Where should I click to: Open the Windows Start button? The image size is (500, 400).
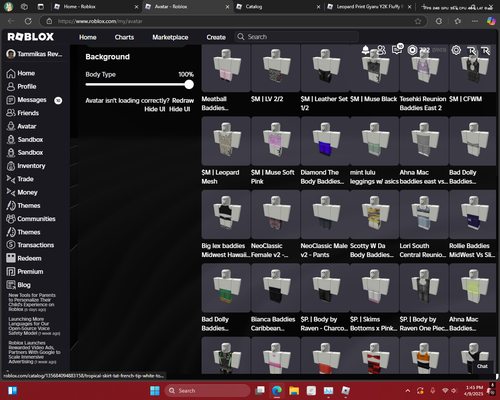pos(155,391)
